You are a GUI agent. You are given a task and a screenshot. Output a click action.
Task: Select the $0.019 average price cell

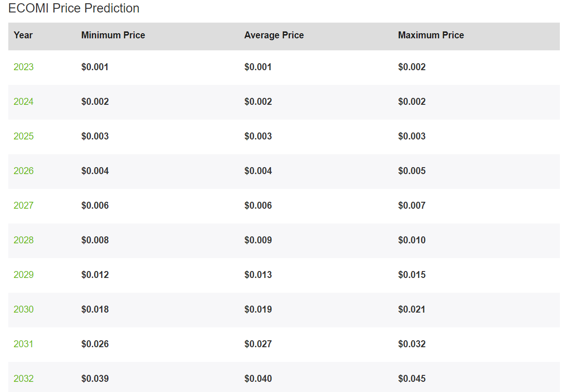pos(258,309)
